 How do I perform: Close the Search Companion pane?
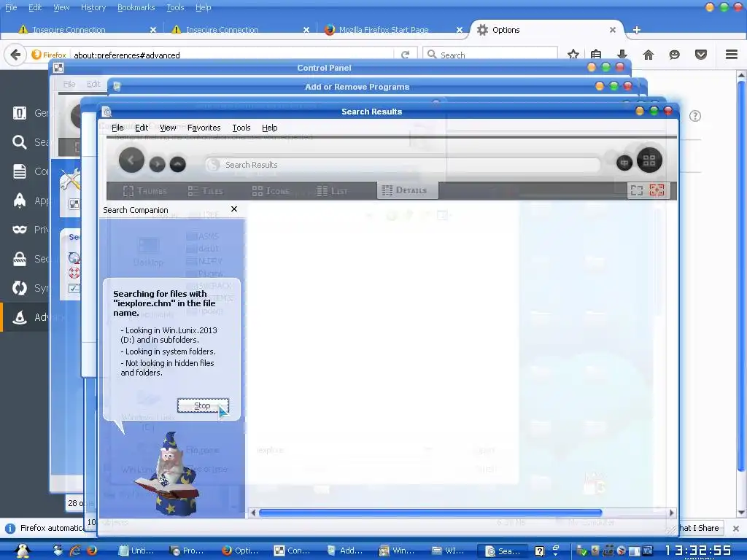(x=234, y=209)
